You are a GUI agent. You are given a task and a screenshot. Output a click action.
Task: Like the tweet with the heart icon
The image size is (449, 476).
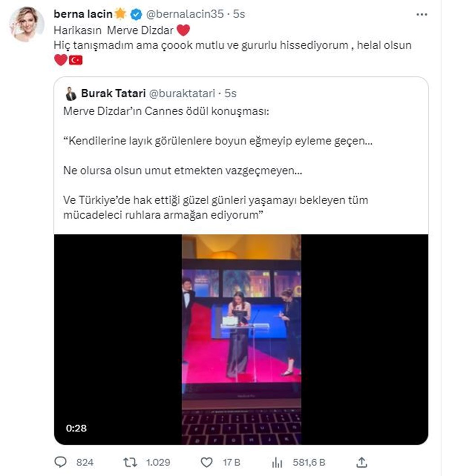point(206,462)
